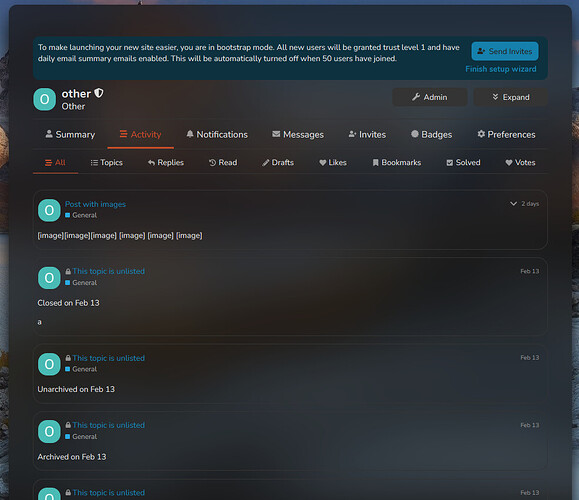
Task: Open the Preferences tab
Action: [506, 134]
